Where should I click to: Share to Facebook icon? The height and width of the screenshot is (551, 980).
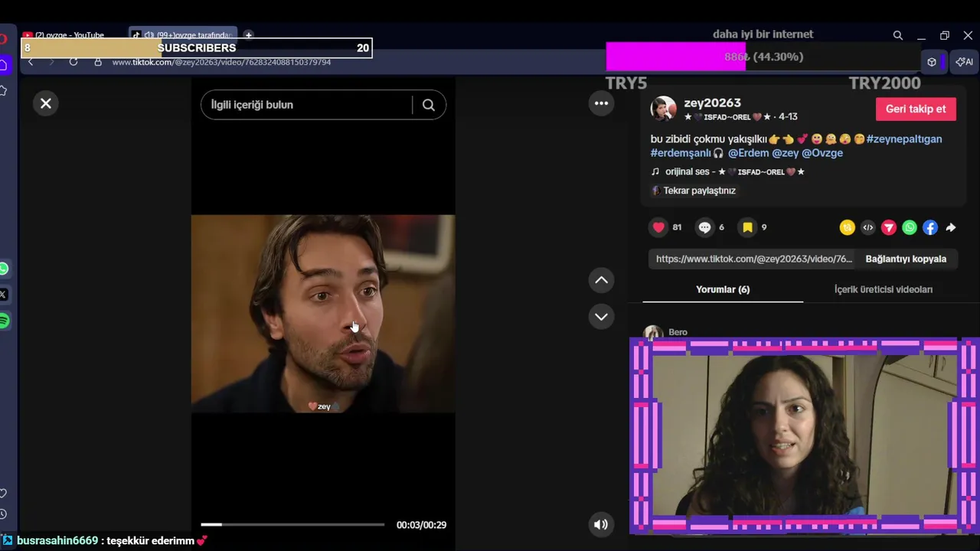point(929,227)
